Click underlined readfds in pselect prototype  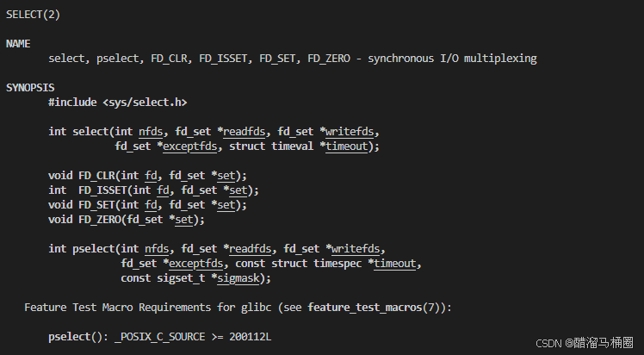tap(251, 249)
